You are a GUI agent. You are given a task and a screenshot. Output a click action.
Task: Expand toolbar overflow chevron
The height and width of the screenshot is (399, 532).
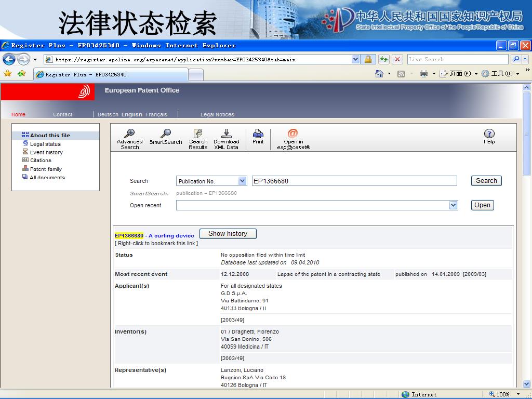(528, 70)
